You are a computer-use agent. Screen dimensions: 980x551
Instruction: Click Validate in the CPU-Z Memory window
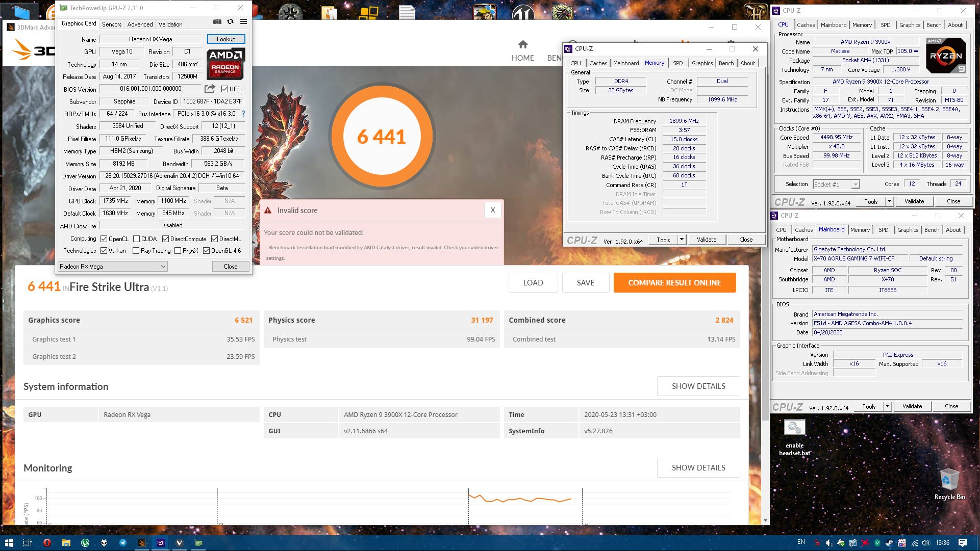pos(707,240)
